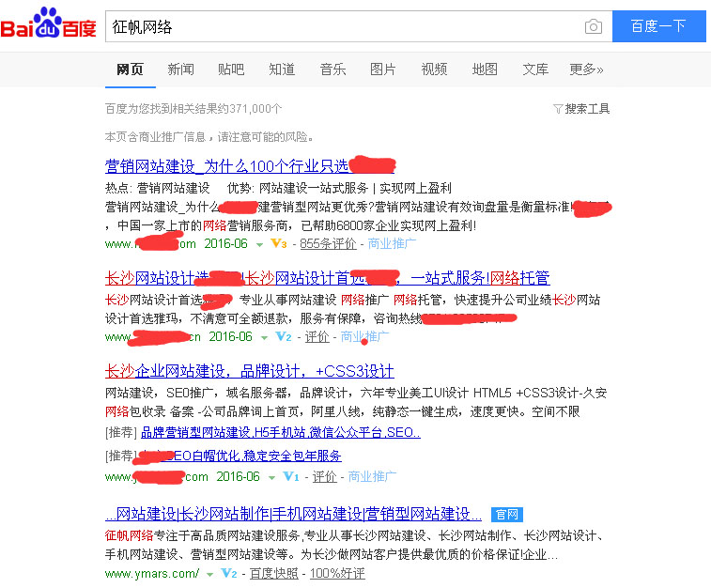Click 商业推广 label in the 长沙企业网站建设 result
Viewport: 711px width, 588px height.
372,477
